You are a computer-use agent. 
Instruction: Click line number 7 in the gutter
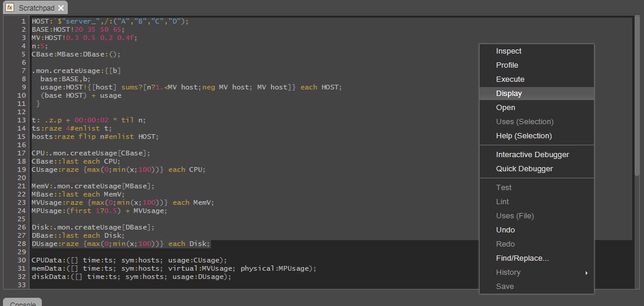coord(24,71)
